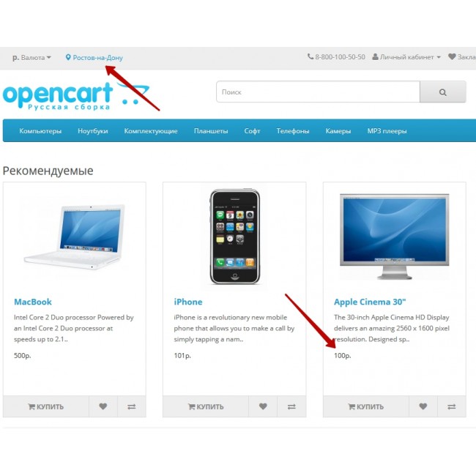476x476 pixels.
Task: Open the Apple Cinema 30" title link
Action: (370, 302)
